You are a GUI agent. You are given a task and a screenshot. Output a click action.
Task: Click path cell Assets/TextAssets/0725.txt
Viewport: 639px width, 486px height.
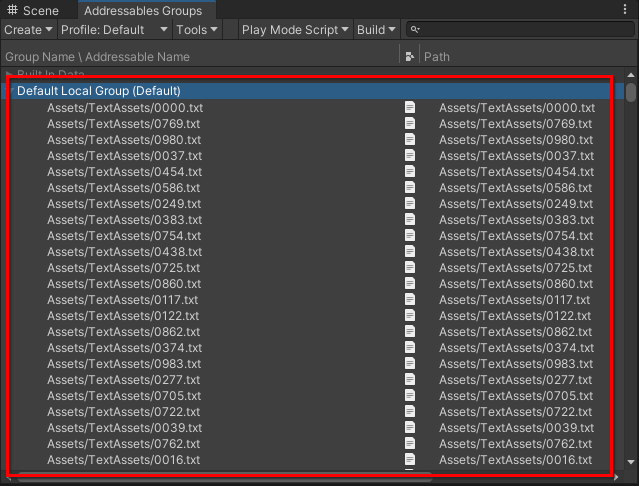click(516, 268)
